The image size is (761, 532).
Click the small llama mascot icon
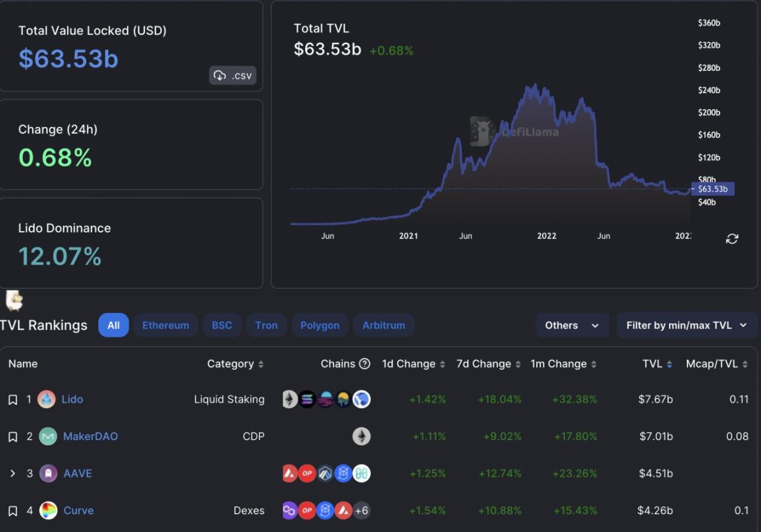tap(14, 300)
